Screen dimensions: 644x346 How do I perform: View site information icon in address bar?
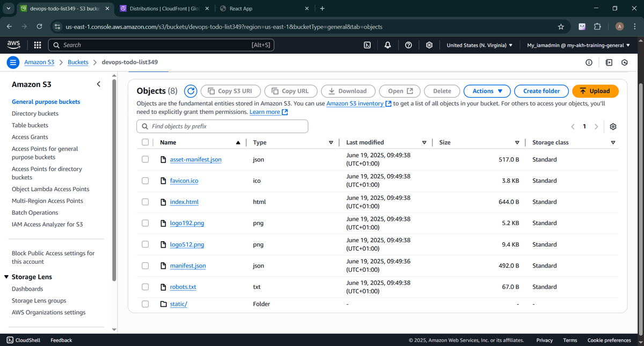(x=58, y=26)
